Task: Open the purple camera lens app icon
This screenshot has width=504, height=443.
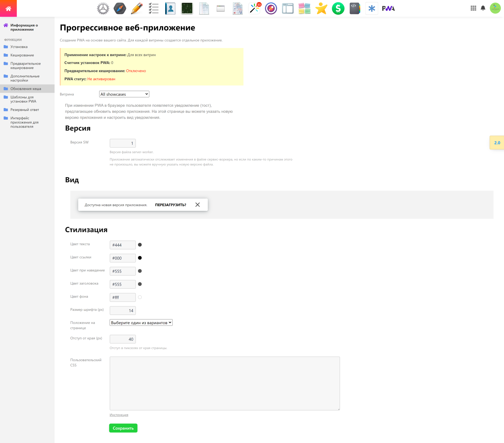Action: (271, 8)
